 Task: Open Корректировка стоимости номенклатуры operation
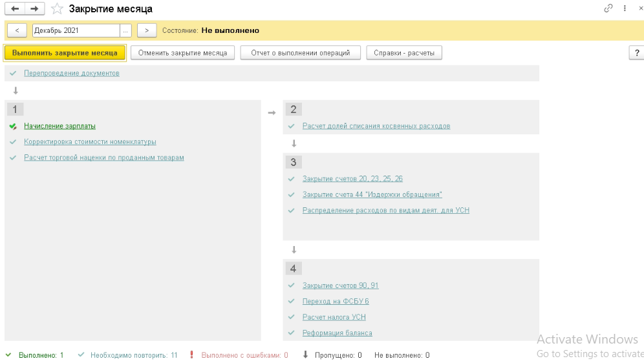pos(90,142)
